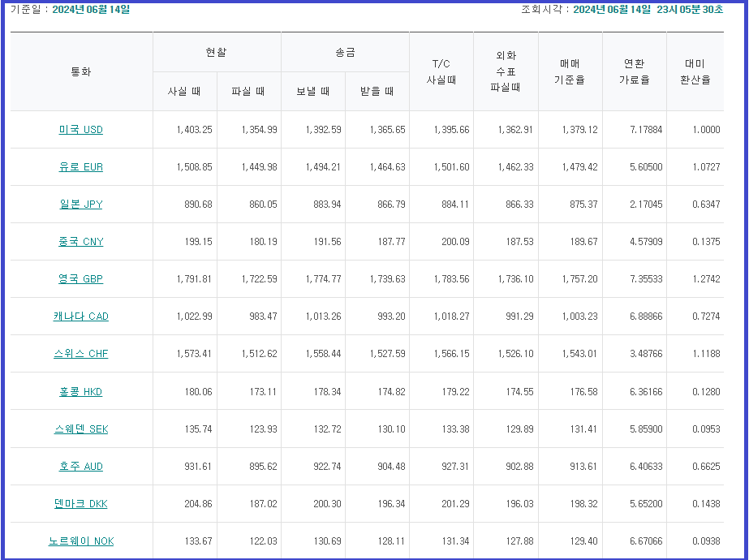Open the 노르웨이 NOK currency link
The height and width of the screenshot is (560, 749).
click(80, 541)
